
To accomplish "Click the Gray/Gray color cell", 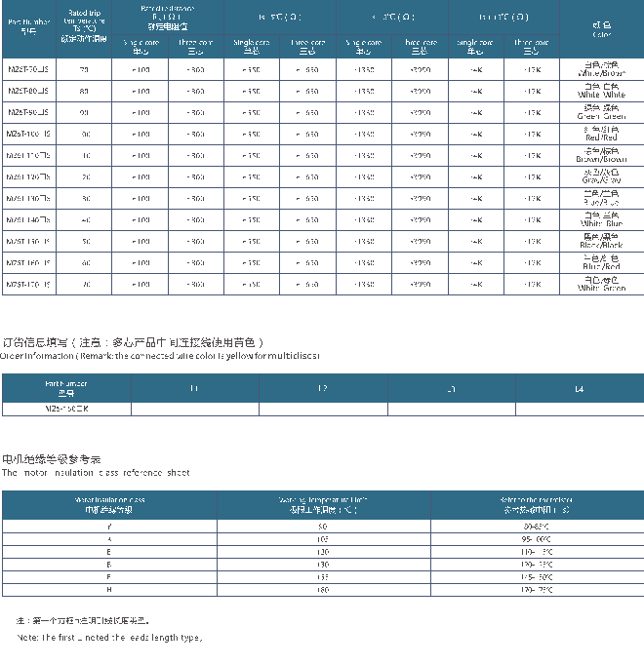I will [x=602, y=176].
